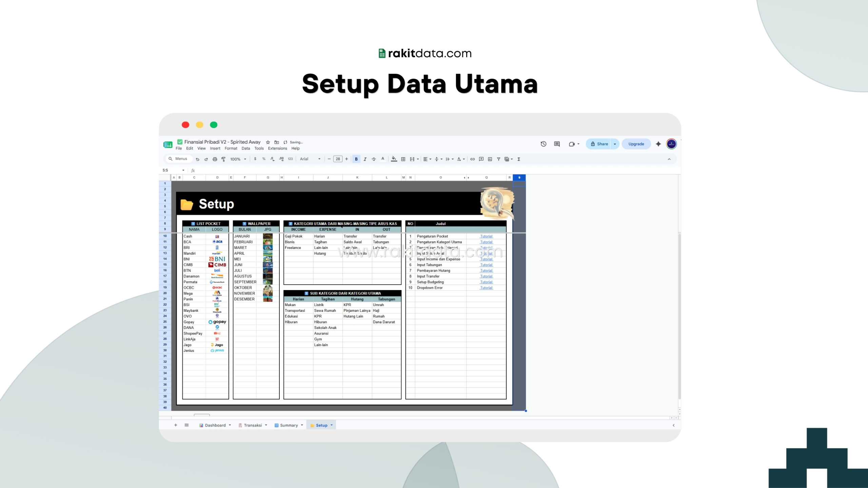The image size is (868, 488).
Task: Toggle Bold formatting
Action: (356, 159)
